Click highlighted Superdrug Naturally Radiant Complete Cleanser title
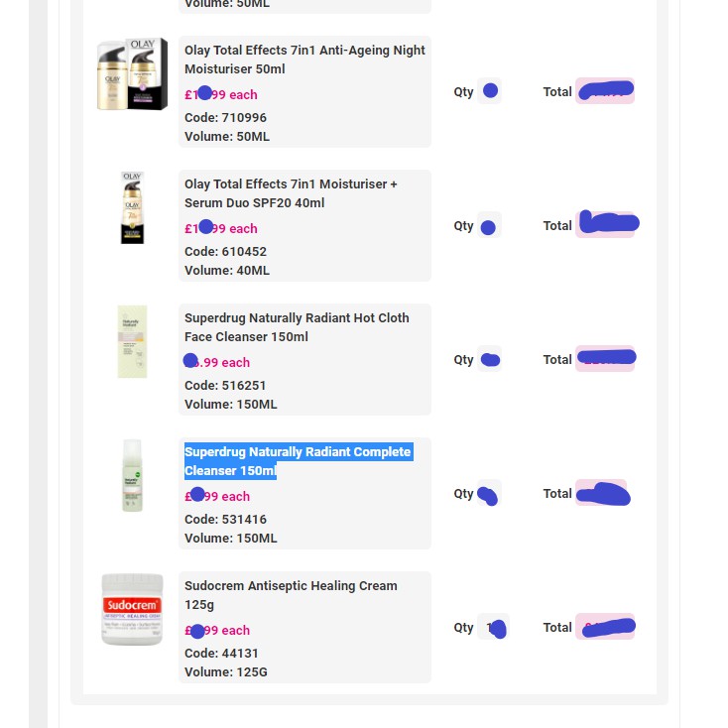 [x=297, y=461]
